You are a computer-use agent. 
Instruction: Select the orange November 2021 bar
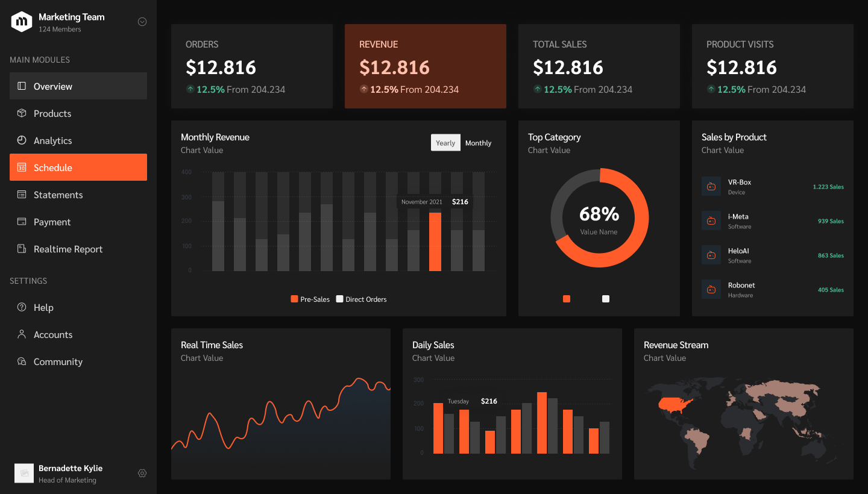[x=435, y=242]
